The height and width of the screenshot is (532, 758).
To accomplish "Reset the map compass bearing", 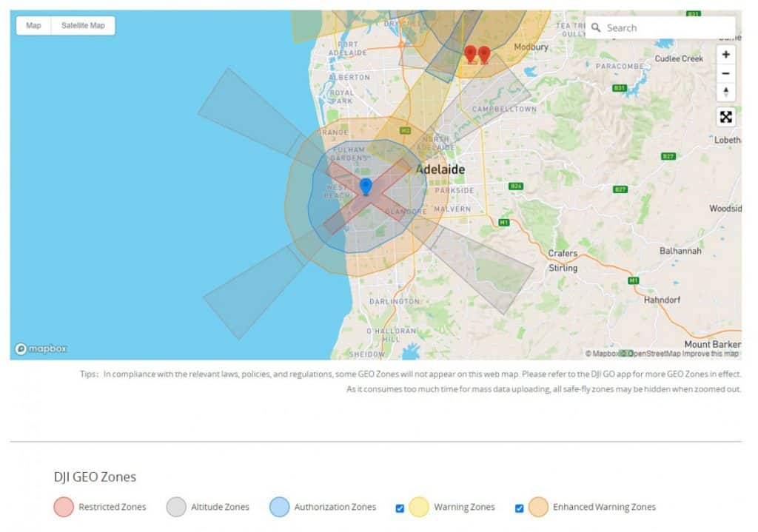I will (x=725, y=92).
